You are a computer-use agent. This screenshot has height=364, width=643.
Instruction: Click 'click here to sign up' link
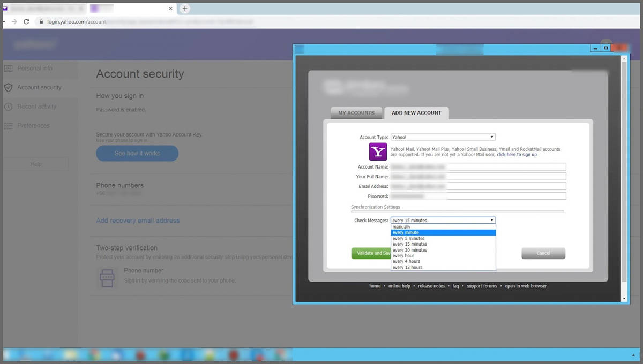click(x=517, y=155)
